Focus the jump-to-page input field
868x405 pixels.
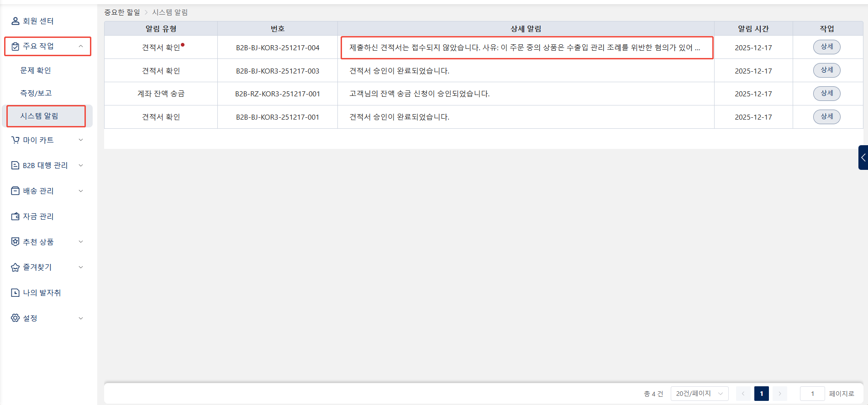812,394
